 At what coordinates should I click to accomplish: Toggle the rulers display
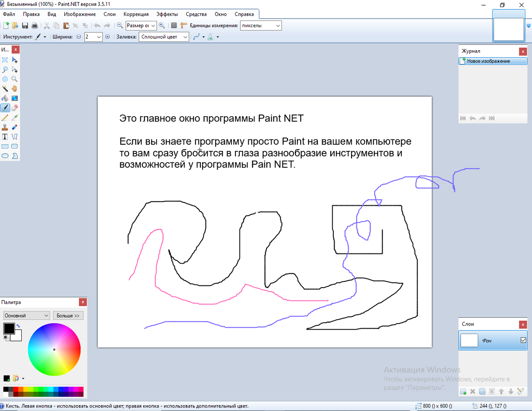click(184, 26)
